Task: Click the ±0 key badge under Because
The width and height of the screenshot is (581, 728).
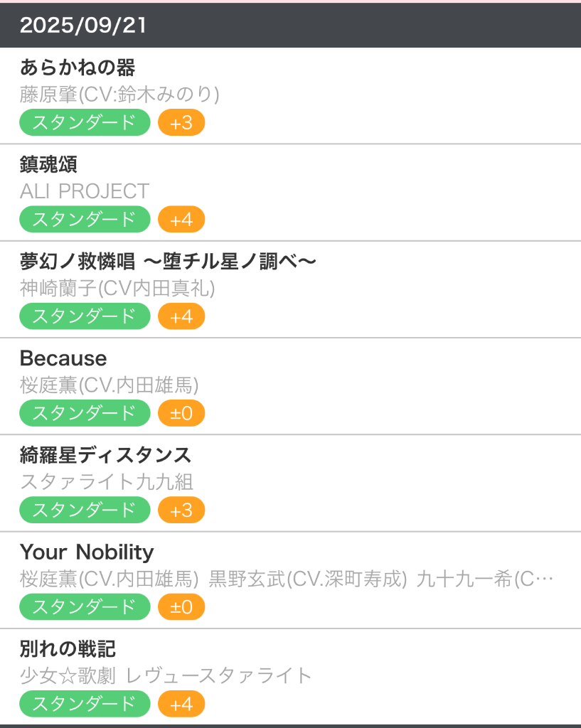Action: coord(181,413)
